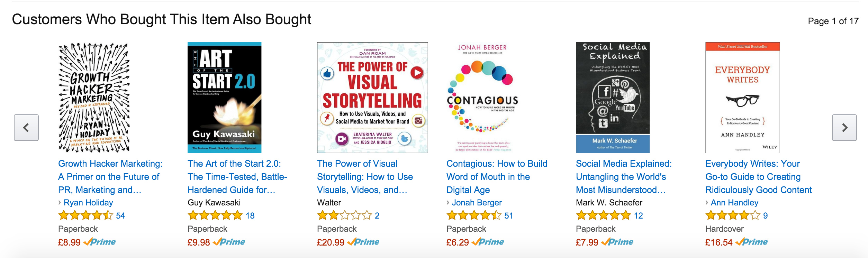Click The Power of Visual Storytelling cover
The width and height of the screenshot is (868, 258).
[x=372, y=98]
